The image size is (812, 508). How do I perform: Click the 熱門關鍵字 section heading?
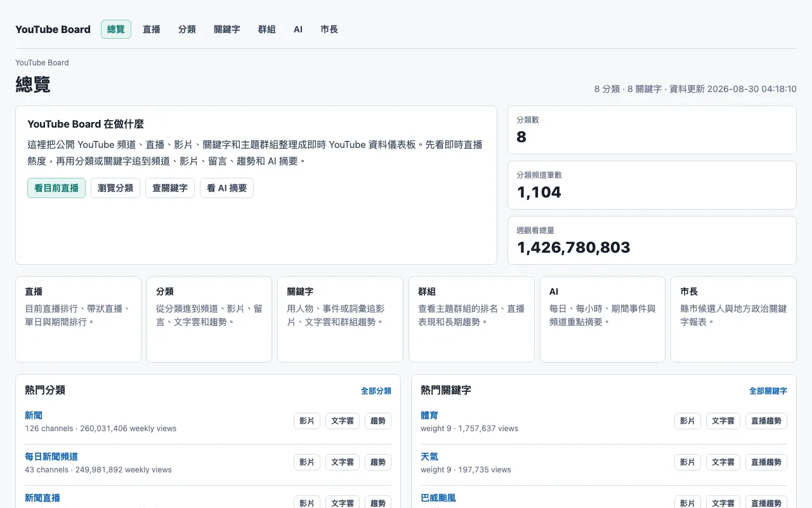click(446, 391)
